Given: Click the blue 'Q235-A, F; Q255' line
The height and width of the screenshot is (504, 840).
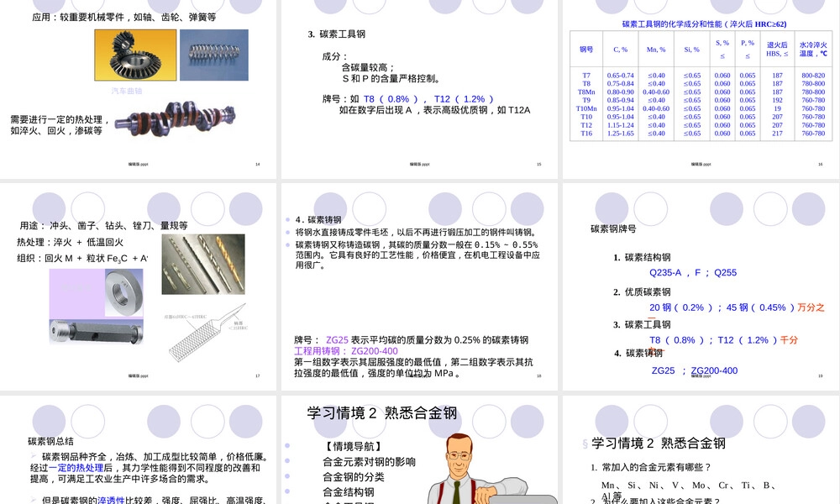Looking at the screenshot, I should click(x=693, y=273).
